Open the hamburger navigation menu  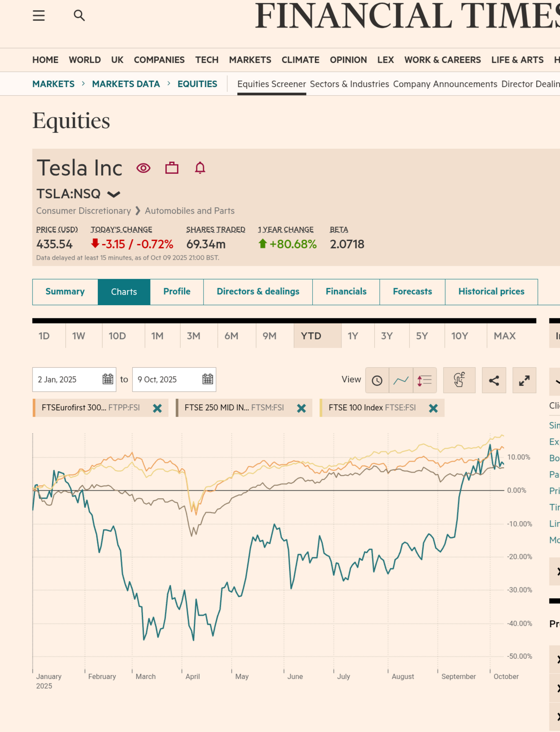(39, 16)
